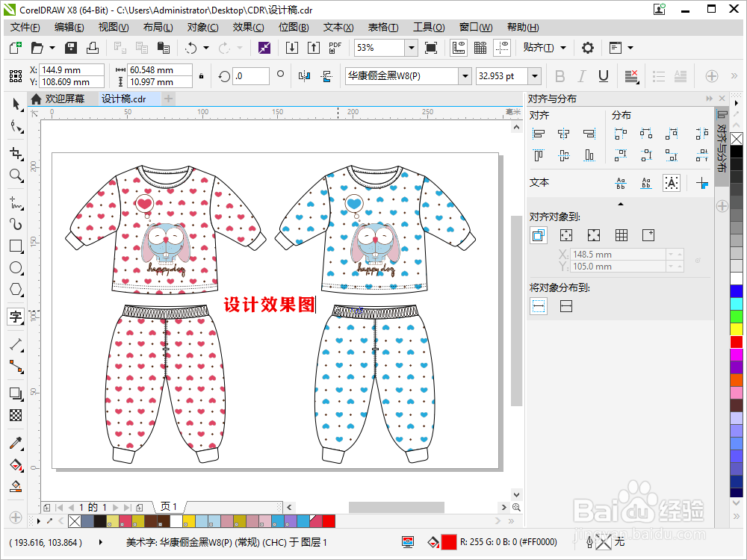Go to next page arrow
This screenshot has width=747, height=560.
tap(116, 508)
